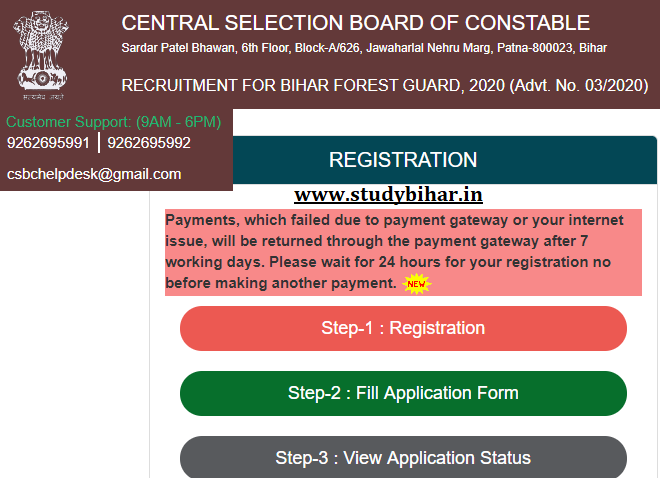Open Step-2 : Fill Application Form
The height and width of the screenshot is (478, 660).
(403, 393)
